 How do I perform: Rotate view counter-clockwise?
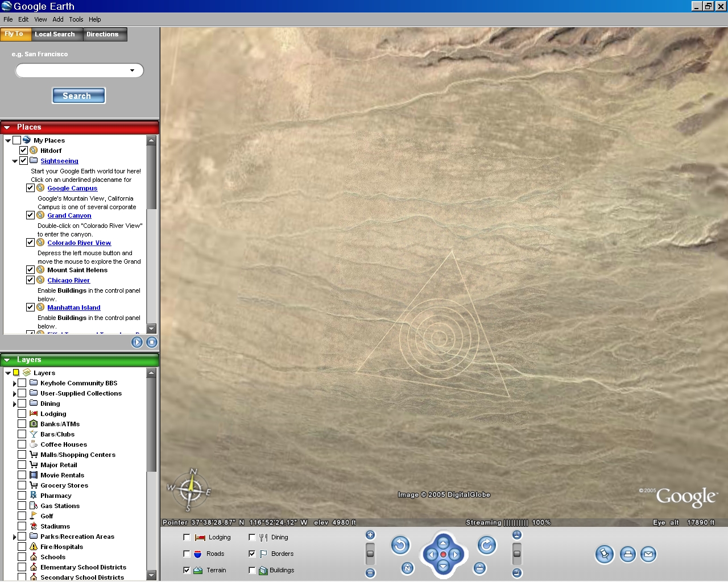tap(400, 546)
